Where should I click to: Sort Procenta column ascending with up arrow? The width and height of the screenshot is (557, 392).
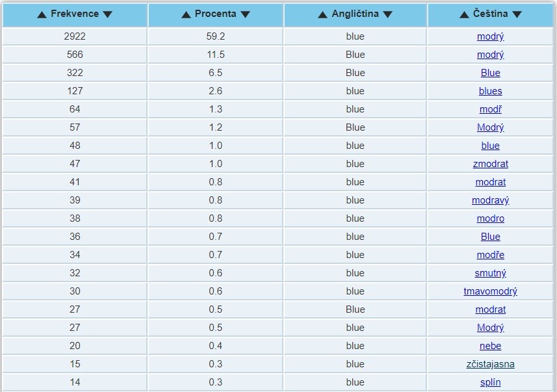[x=186, y=14]
